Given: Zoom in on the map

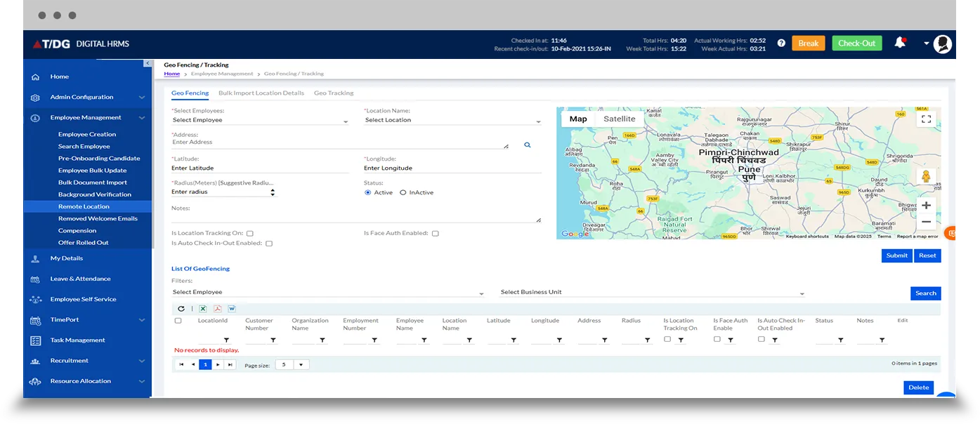Looking at the screenshot, I should click(x=926, y=206).
